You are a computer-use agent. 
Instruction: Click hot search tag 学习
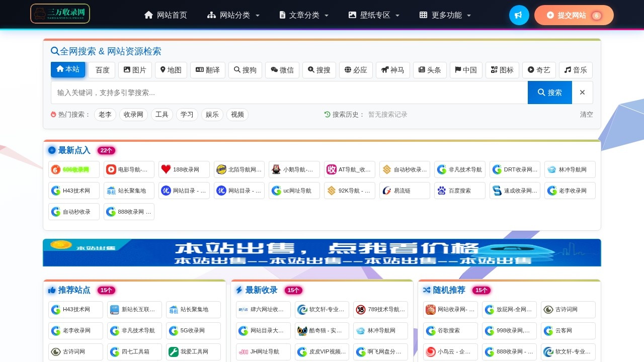[187, 115]
